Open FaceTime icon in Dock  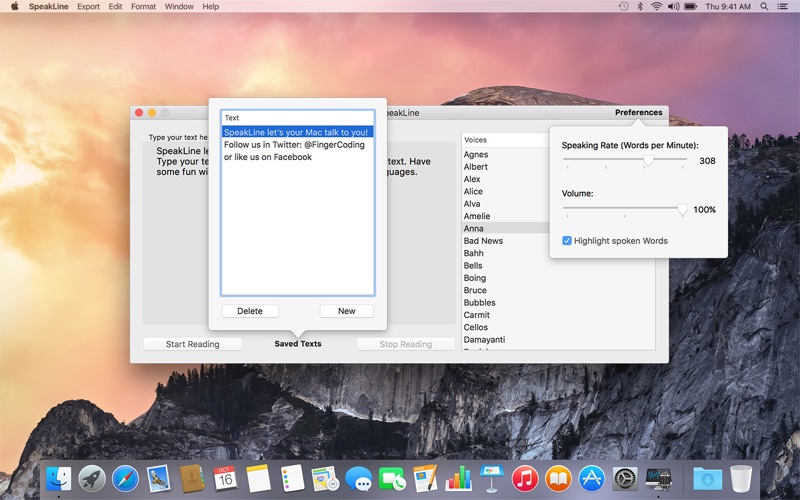(392, 479)
